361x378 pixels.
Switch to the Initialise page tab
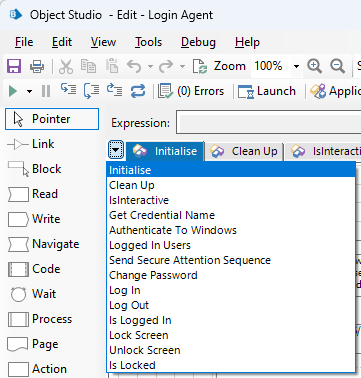click(165, 151)
